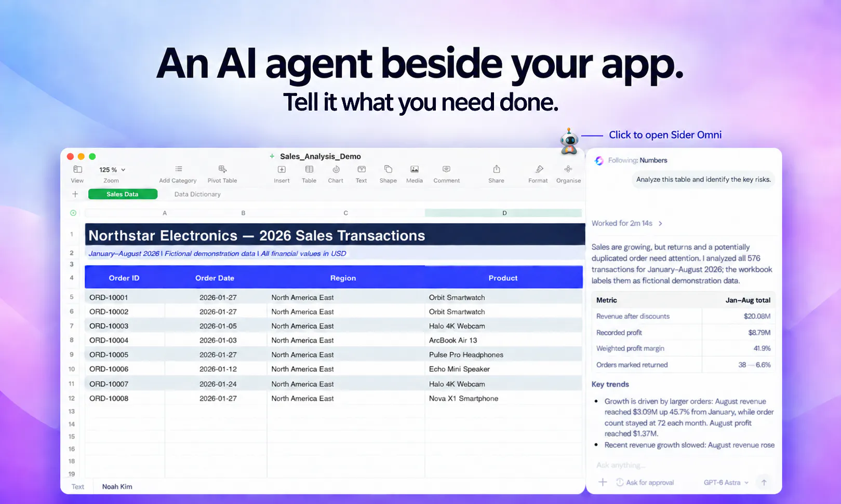This screenshot has height=504, width=841.
Task: Select cell ORD-10003
Action: (125, 326)
